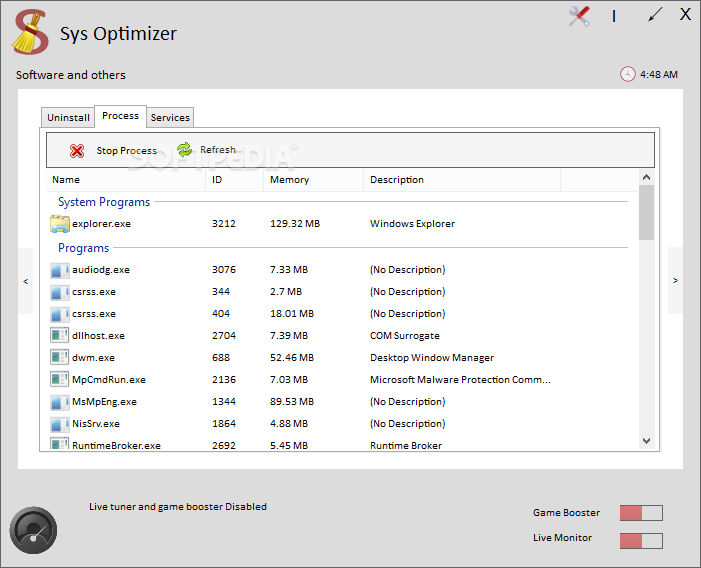Image resolution: width=701 pixels, height=568 pixels.
Task: Click the 4:48 AM time display
Action: coord(659,75)
